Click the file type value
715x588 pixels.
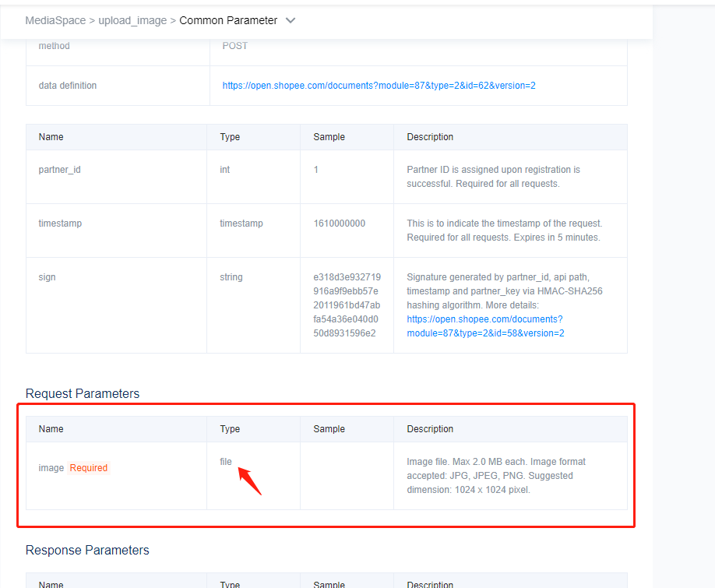click(226, 462)
